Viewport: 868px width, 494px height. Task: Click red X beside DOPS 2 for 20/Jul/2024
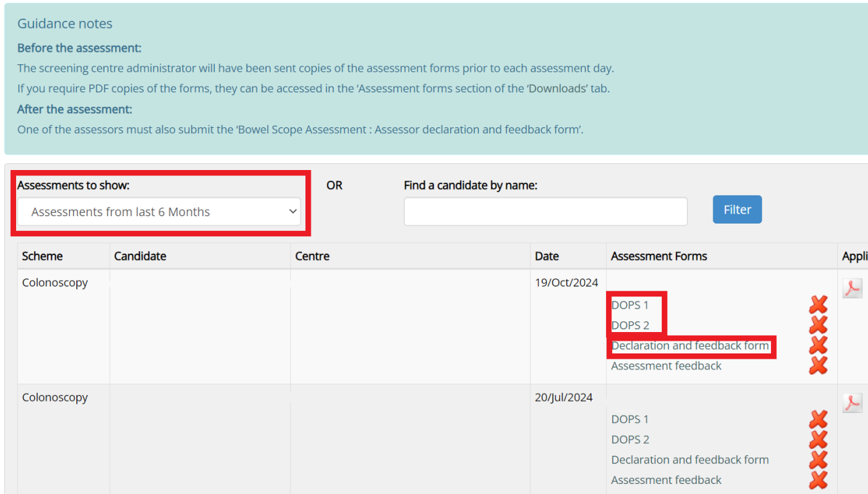pos(818,440)
